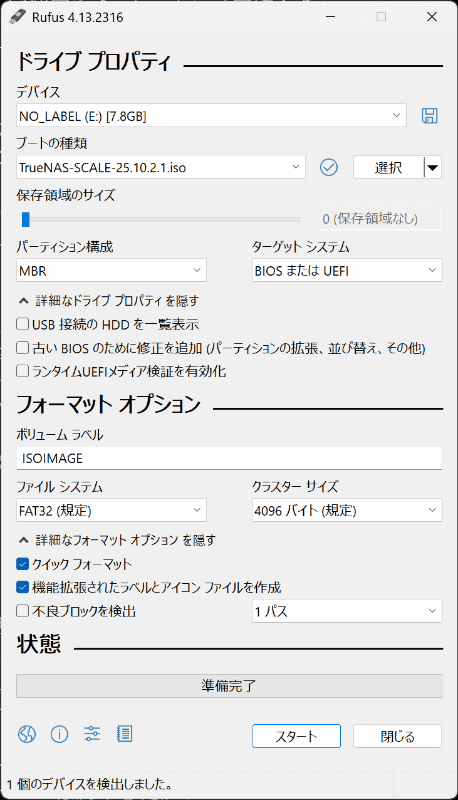Open application settings sliders icon
458x800 pixels.
[x=92, y=734]
